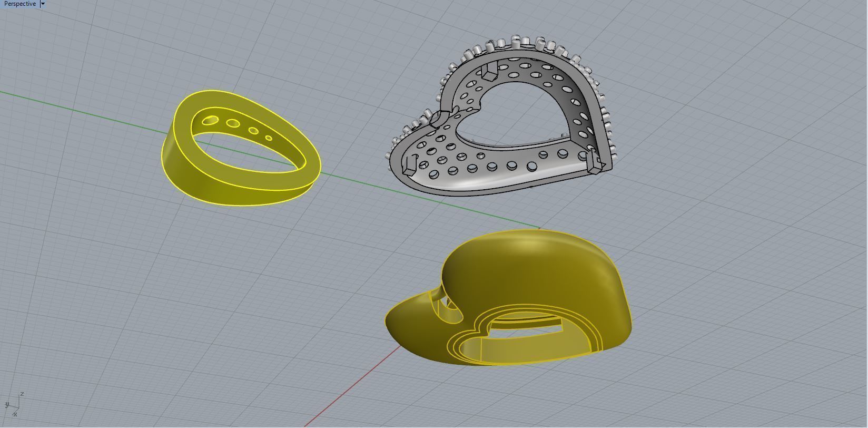Click the Perspective viewport title label
Screen dimensions: 868x428
pos(19,4)
